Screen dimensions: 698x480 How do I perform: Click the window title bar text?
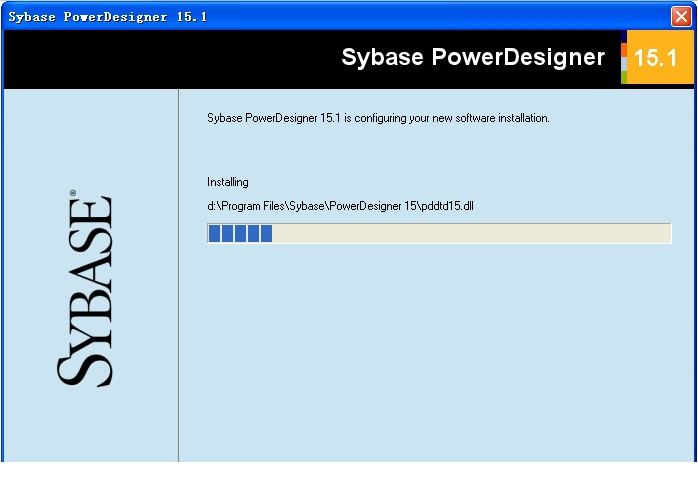[x=108, y=17]
